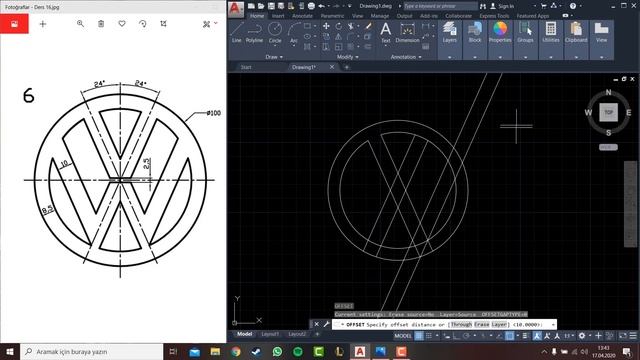Toggle grid display in status bar
Viewport: 640px width, 360px height.
pos(419,336)
